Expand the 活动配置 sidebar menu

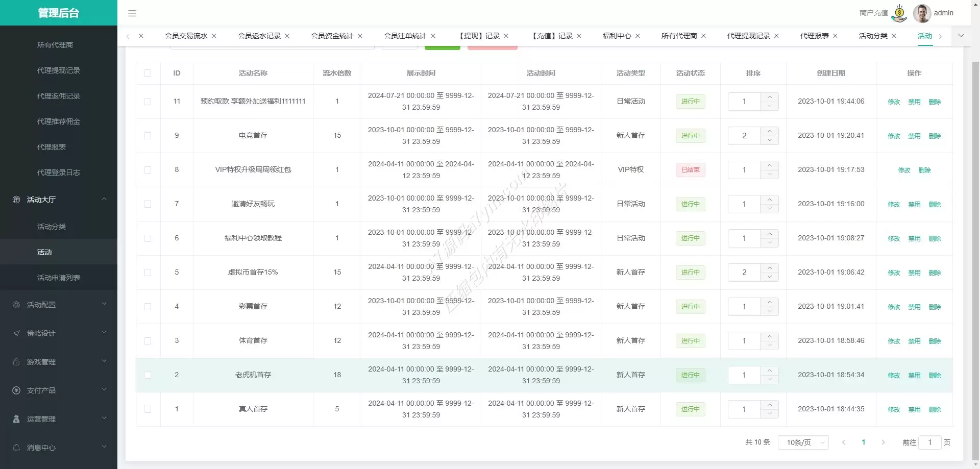59,305
